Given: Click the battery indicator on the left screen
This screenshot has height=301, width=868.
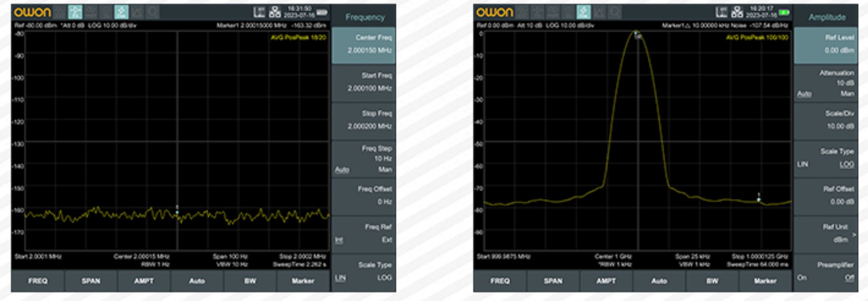Looking at the screenshot, I should tap(322, 12).
